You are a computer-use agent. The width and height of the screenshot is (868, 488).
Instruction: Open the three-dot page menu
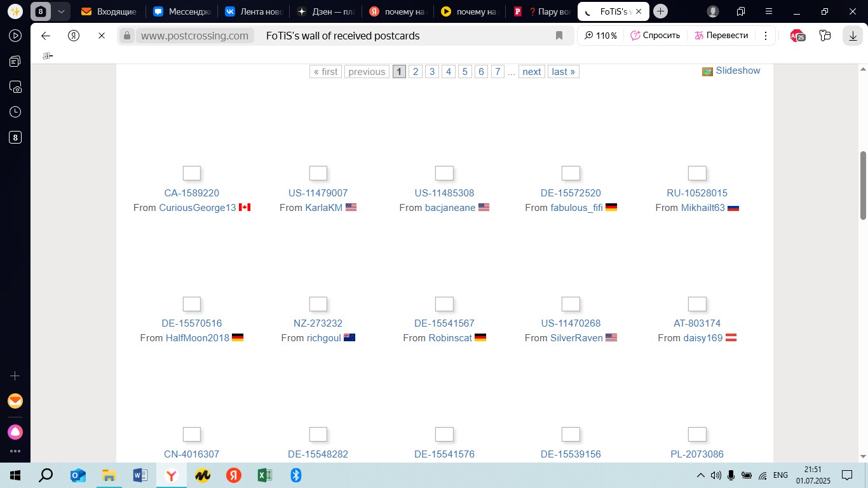[766, 36]
